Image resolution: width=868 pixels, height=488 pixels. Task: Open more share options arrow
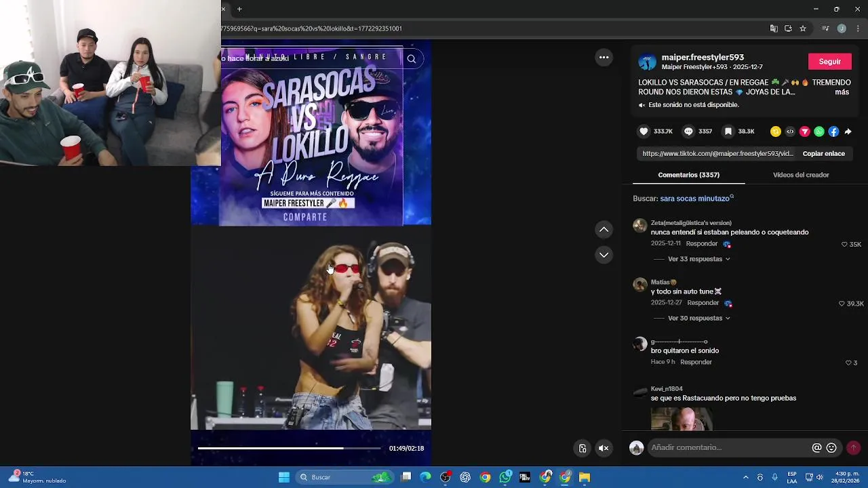[848, 131]
